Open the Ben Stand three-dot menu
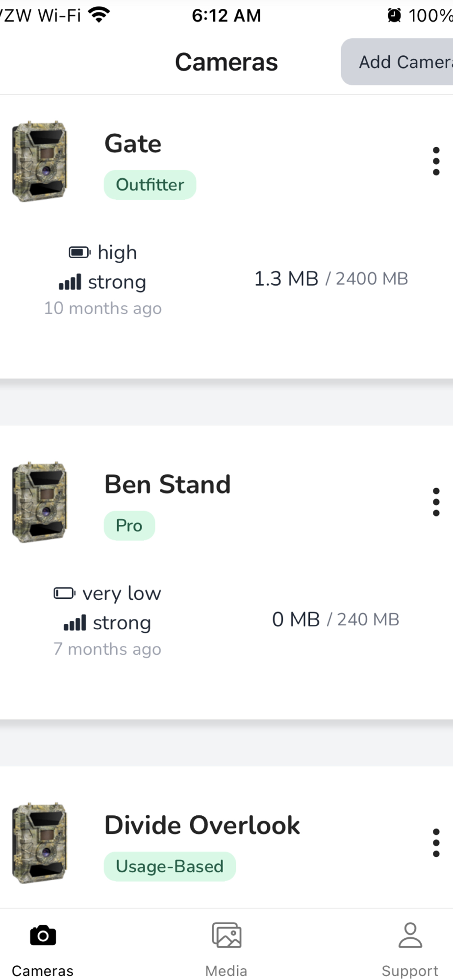Image resolution: width=453 pixels, height=980 pixels. pyautogui.click(x=436, y=502)
